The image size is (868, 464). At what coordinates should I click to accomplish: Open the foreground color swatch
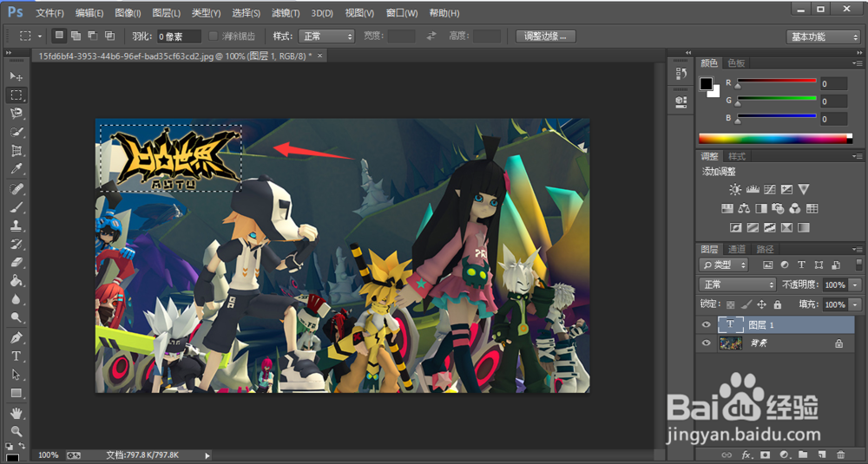[x=706, y=83]
